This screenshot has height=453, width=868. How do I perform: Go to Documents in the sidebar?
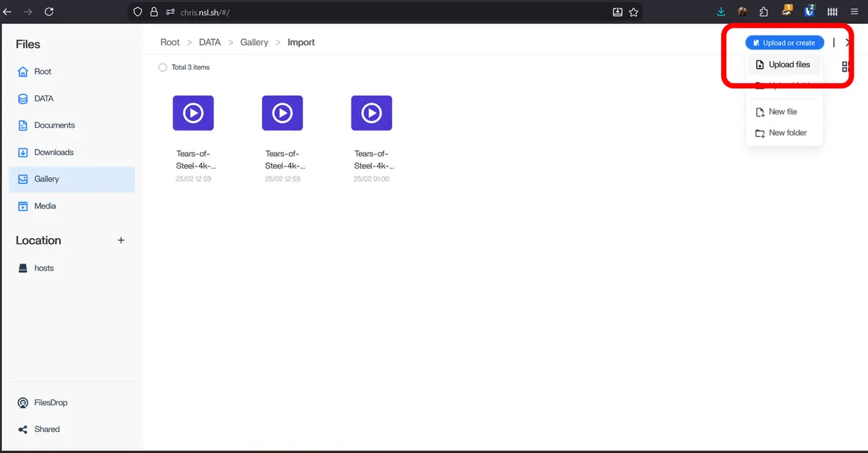click(54, 125)
